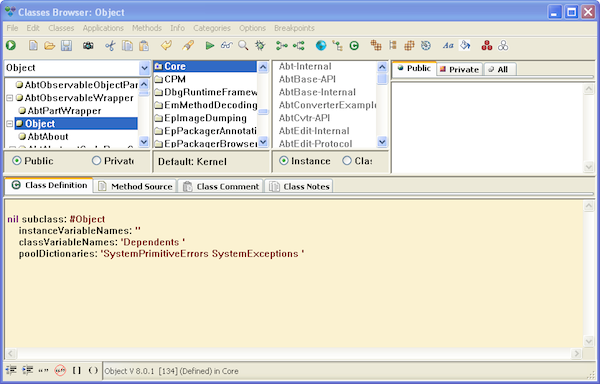Click the yellow curved arrow Undo icon
The width and height of the screenshot is (600, 384).
tap(166, 46)
